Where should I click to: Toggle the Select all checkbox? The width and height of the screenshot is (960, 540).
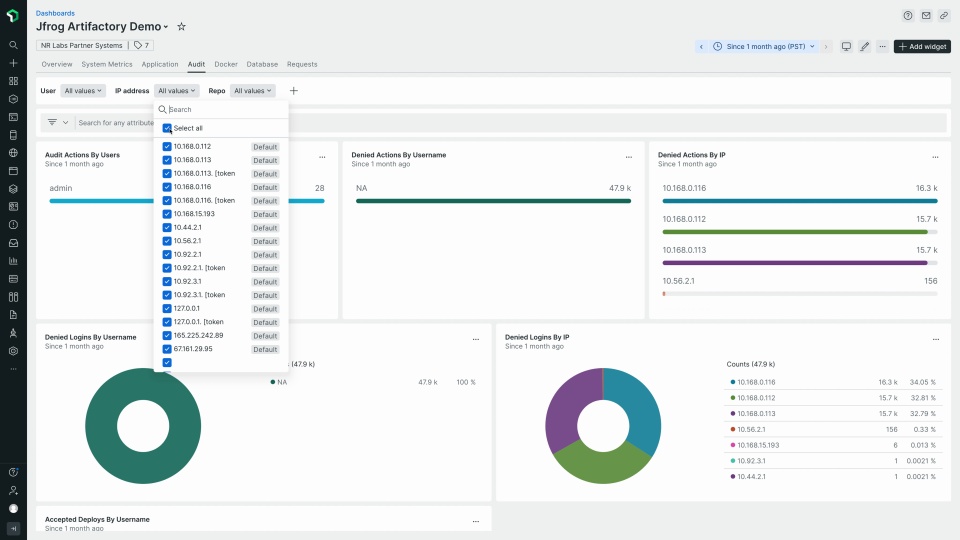[x=167, y=128]
